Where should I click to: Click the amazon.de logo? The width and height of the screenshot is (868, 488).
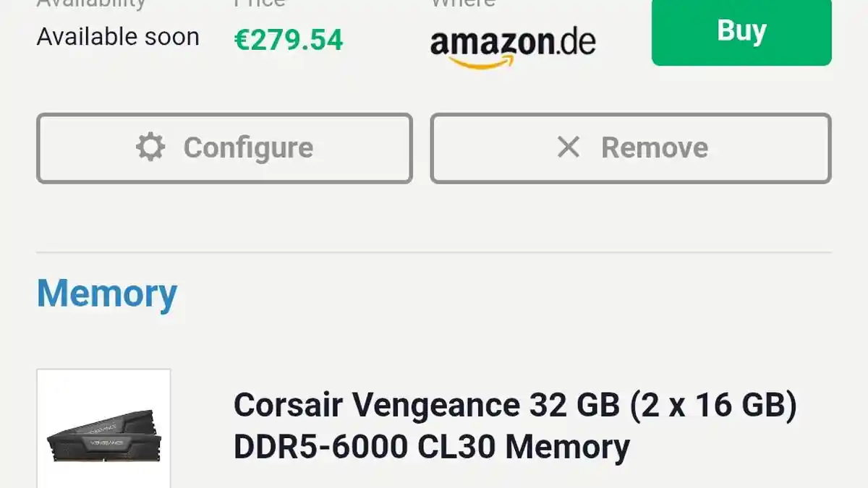click(x=513, y=45)
